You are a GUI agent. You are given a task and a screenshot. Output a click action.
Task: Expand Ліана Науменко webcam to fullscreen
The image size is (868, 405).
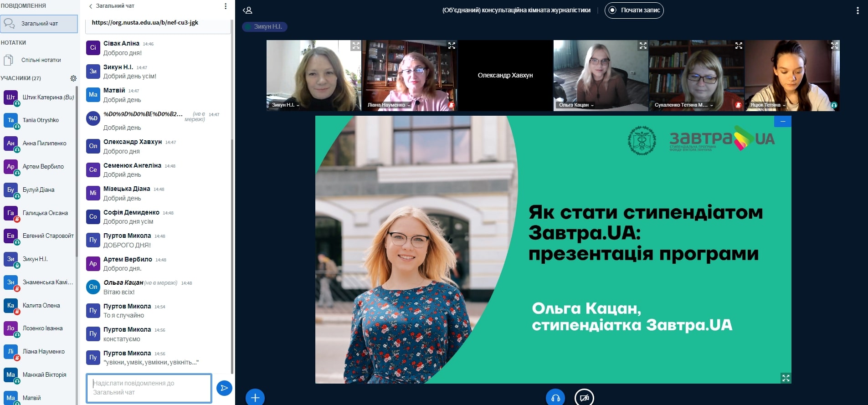point(452,46)
